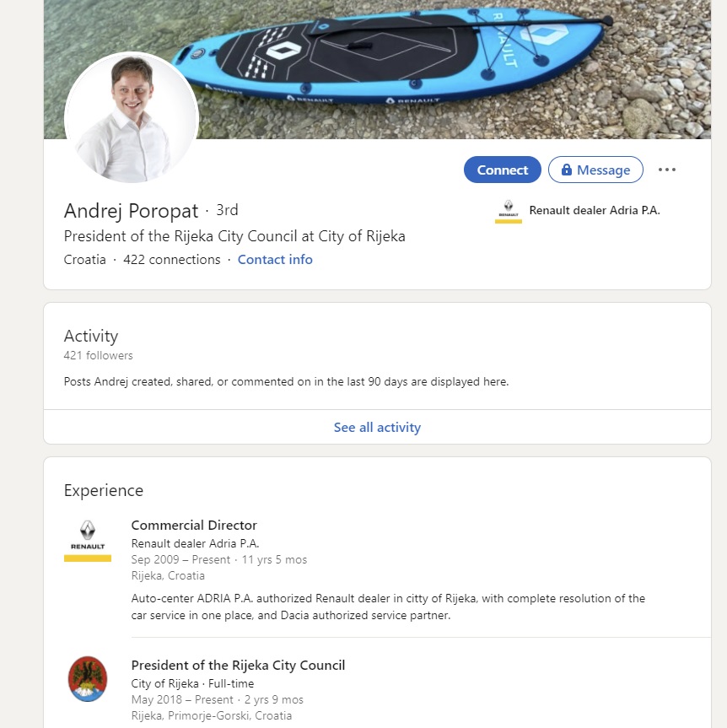Click the Connect button
Viewport: 727px width, 728px height.
pyautogui.click(x=502, y=170)
